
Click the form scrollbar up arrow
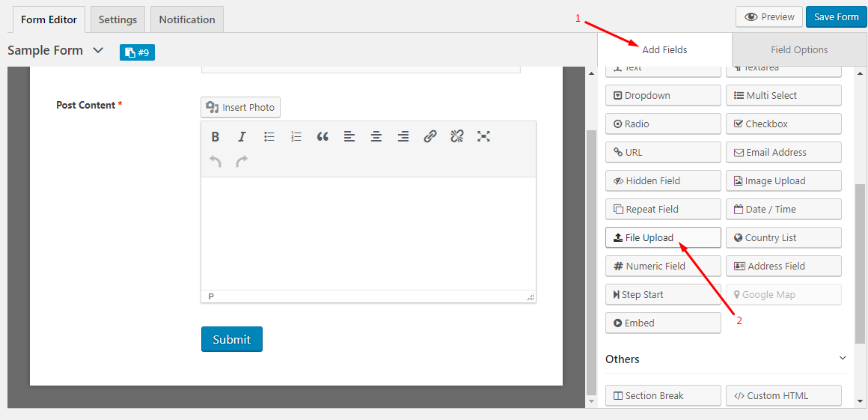(591, 73)
